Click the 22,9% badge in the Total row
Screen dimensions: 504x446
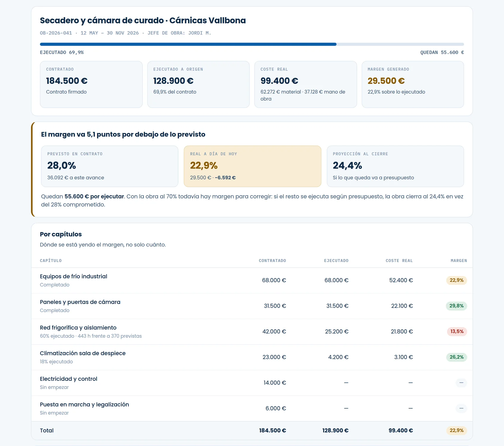click(457, 431)
